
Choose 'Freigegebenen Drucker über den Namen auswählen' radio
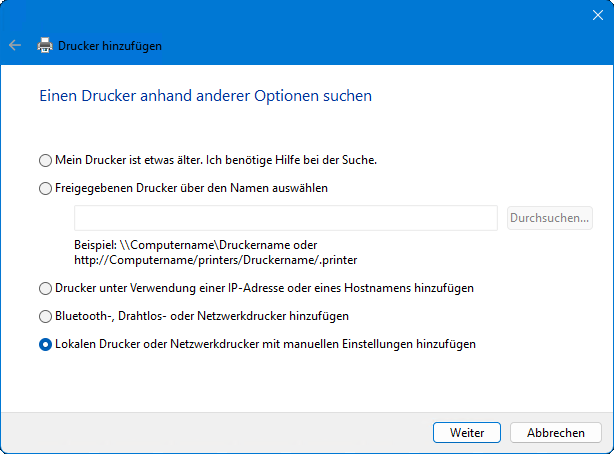(44, 188)
